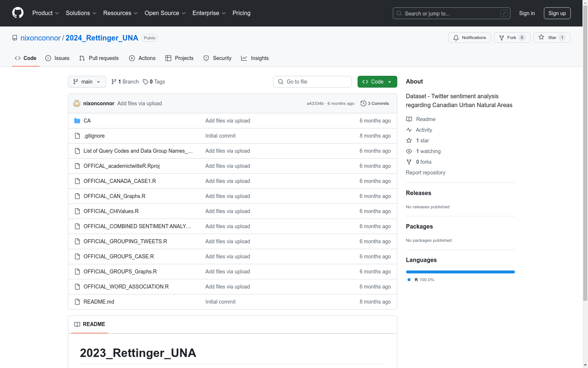The height and width of the screenshot is (368, 588).
Task: Click the fork icon beside 0 forks
Action: coord(409,162)
